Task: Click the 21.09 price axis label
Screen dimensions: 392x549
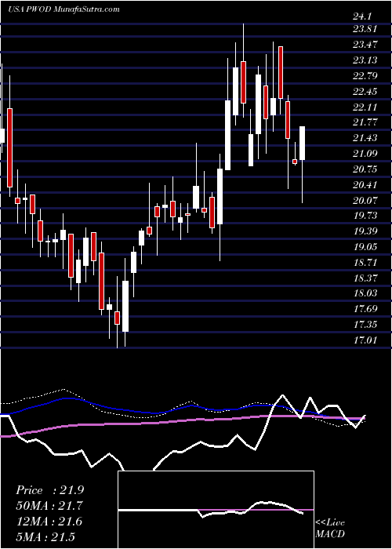Action: [x=365, y=154]
